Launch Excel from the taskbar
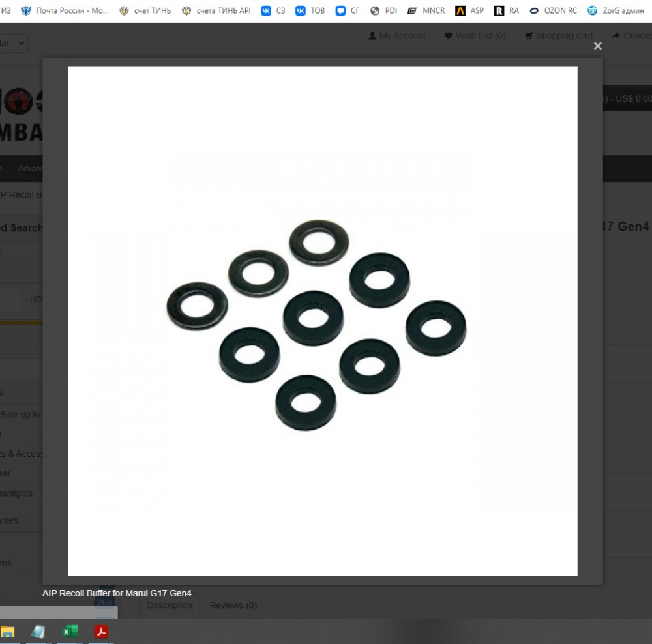 (70, 632)
